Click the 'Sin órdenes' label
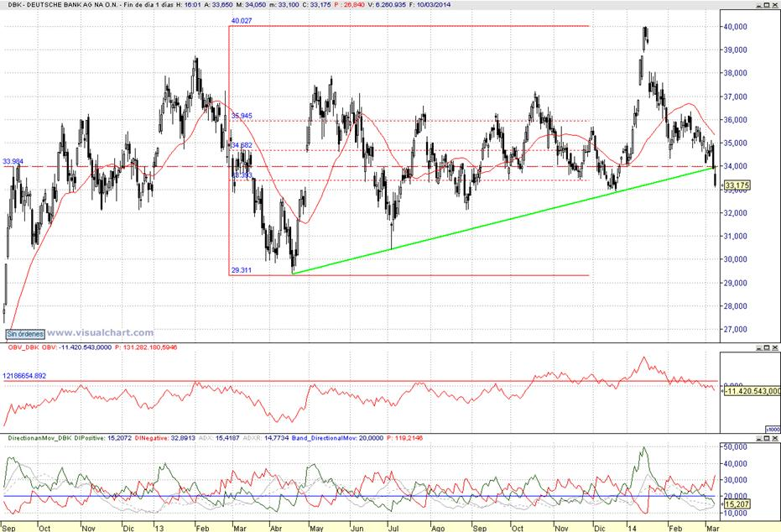 point(25,334)
